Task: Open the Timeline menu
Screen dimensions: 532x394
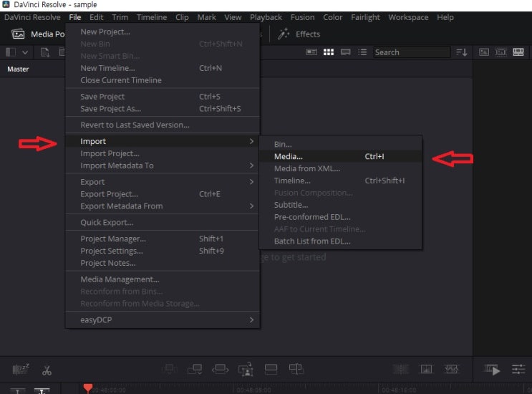Action: click(x=152, y=17)
